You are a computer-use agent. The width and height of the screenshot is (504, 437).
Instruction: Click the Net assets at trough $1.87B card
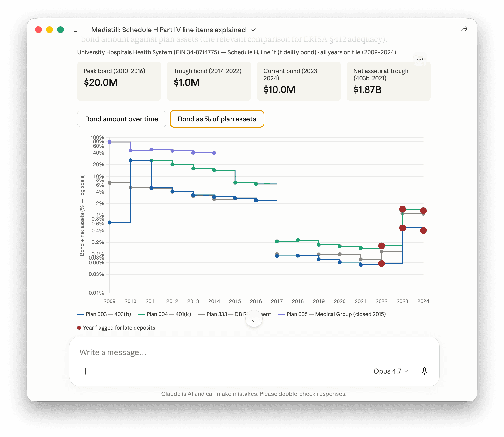tap(388, 81)
